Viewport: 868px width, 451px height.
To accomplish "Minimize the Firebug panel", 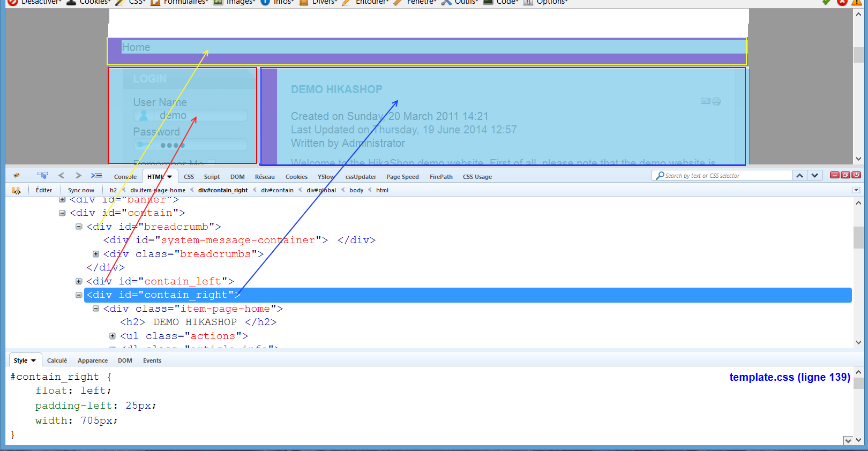I will (835, 175).
